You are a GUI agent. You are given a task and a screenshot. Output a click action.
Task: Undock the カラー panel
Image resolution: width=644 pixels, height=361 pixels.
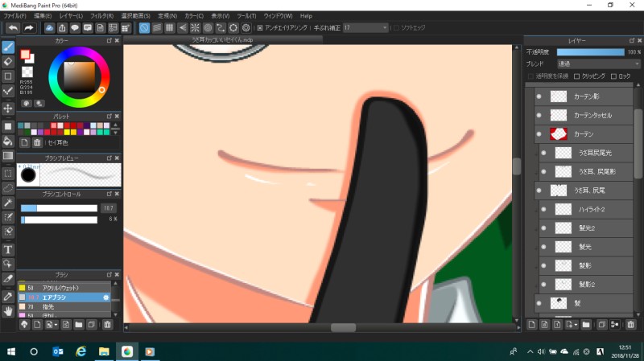[x=109, y=41]
